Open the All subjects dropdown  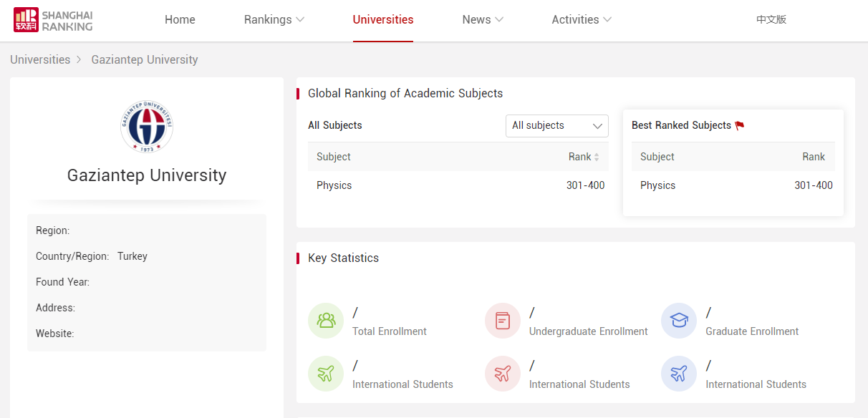click(x=556, y=125)
